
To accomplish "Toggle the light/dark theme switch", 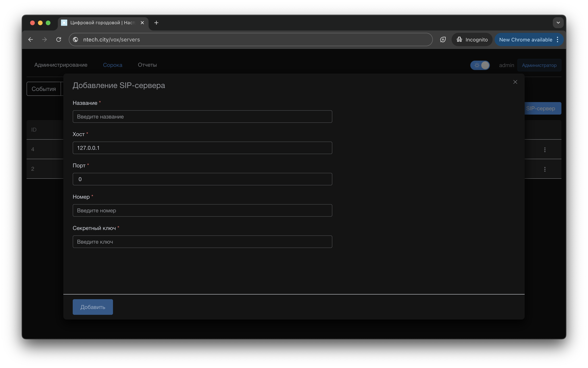I will [x=480, y=65].
